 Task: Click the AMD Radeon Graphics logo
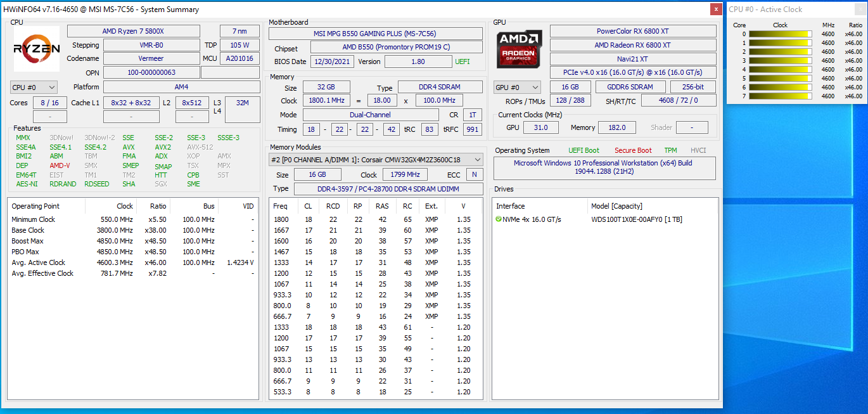(x=520, y=49)
